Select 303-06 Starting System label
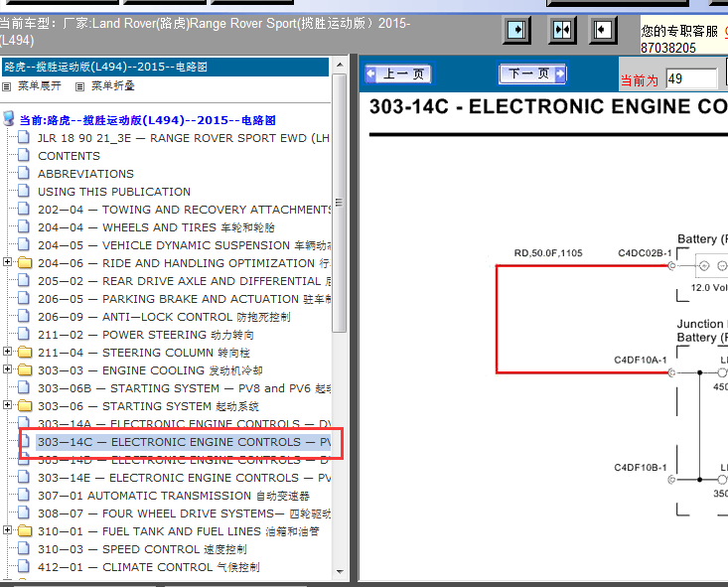The width and height of the screenshot is (728, 587). (148, 406)
